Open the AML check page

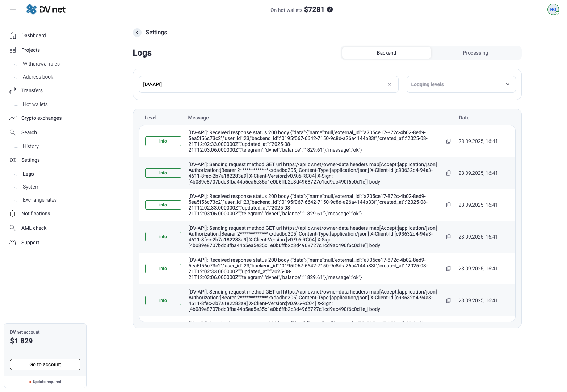pos(34,228)
